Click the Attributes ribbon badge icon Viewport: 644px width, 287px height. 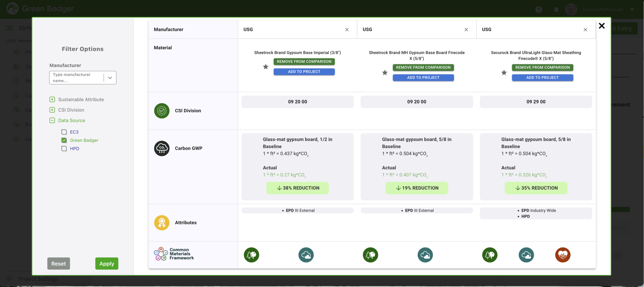point(162,223)
